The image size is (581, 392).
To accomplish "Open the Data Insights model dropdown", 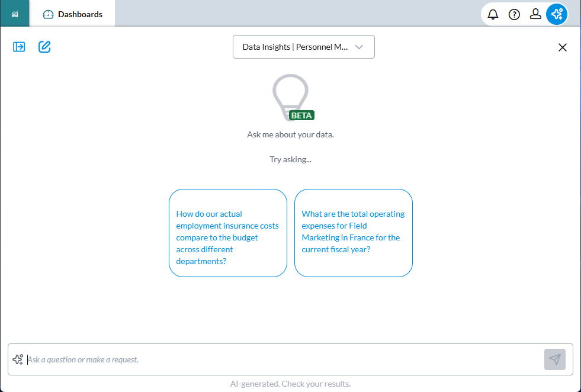I will 303,47.
